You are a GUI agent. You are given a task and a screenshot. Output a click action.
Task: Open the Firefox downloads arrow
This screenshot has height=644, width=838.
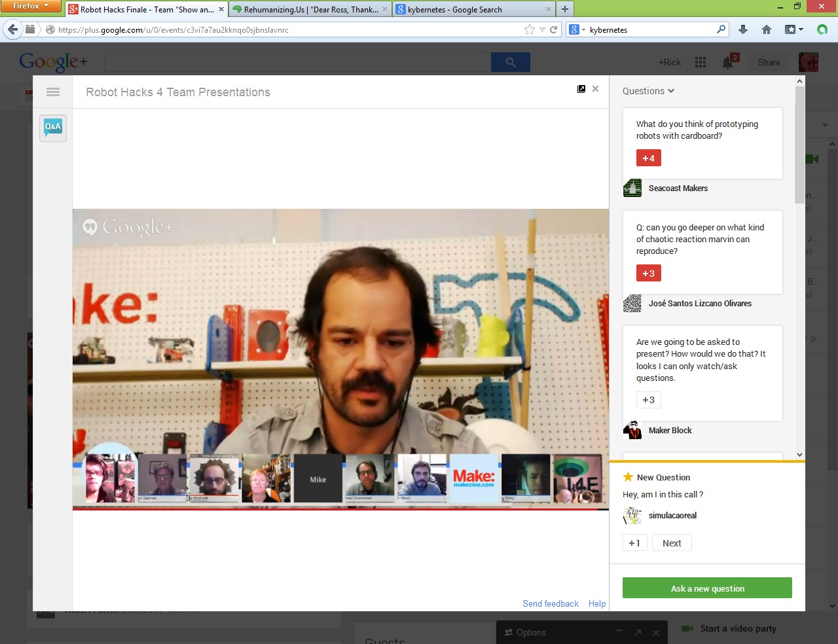743,29
